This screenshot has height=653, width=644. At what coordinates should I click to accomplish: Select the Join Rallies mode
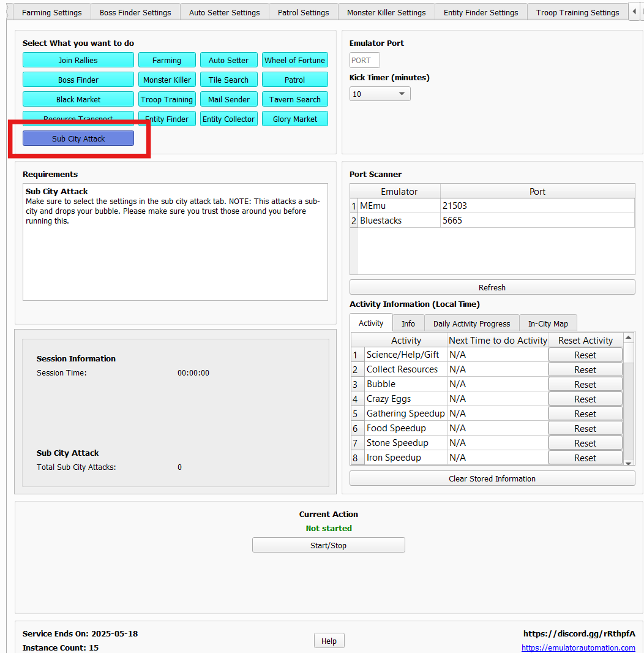pyautogui.click(x=78, y=60)
